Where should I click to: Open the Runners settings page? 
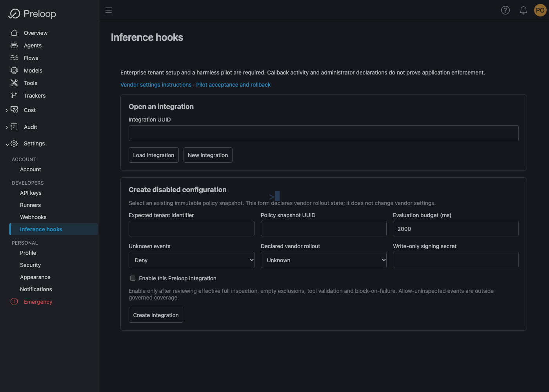[30, 205]
